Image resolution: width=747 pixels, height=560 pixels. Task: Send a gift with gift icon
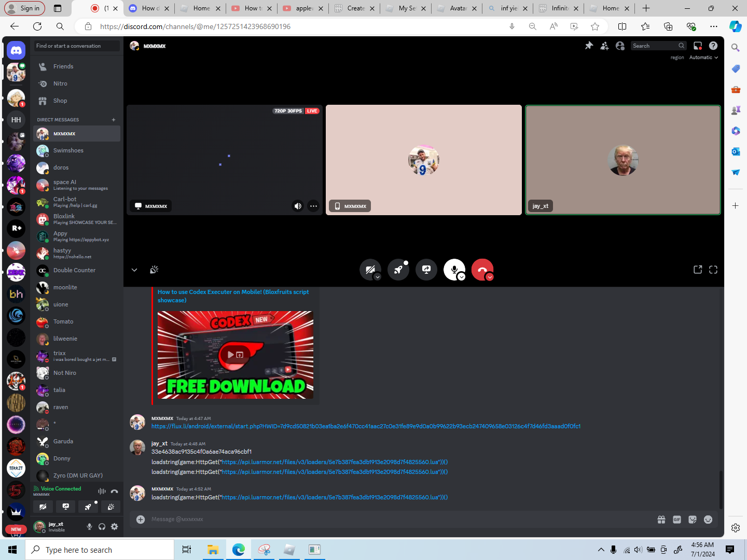pyautogui.click(x=661, y=519)
